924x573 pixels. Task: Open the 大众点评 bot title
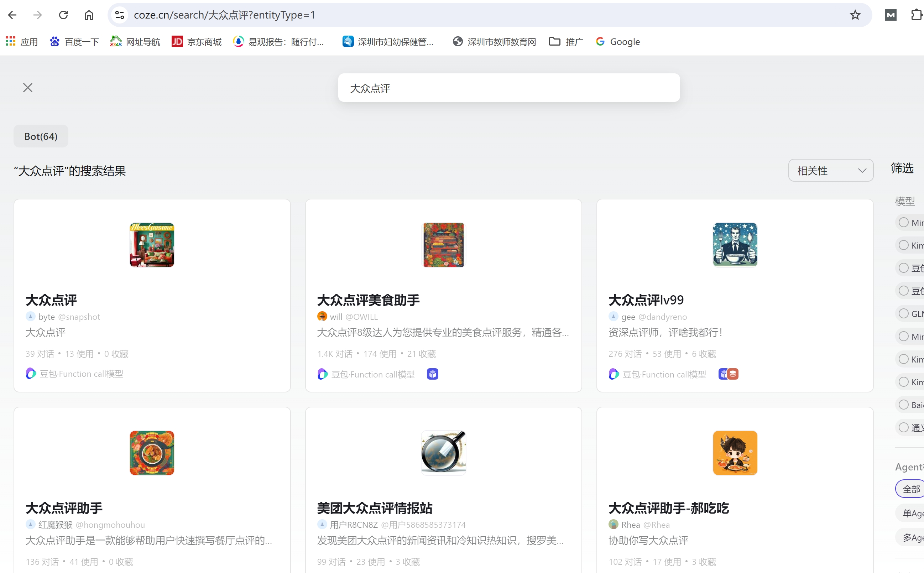51,300
